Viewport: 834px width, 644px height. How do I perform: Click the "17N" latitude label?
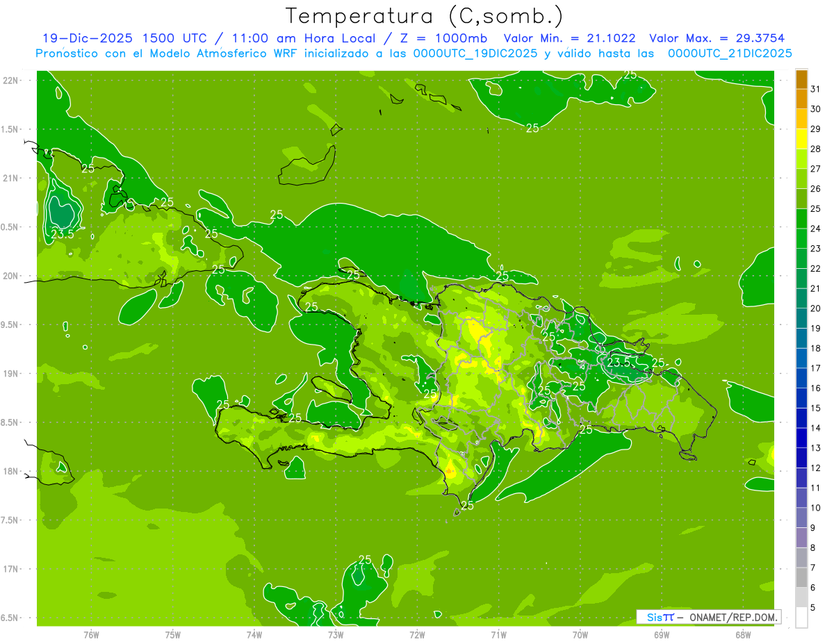12,569
